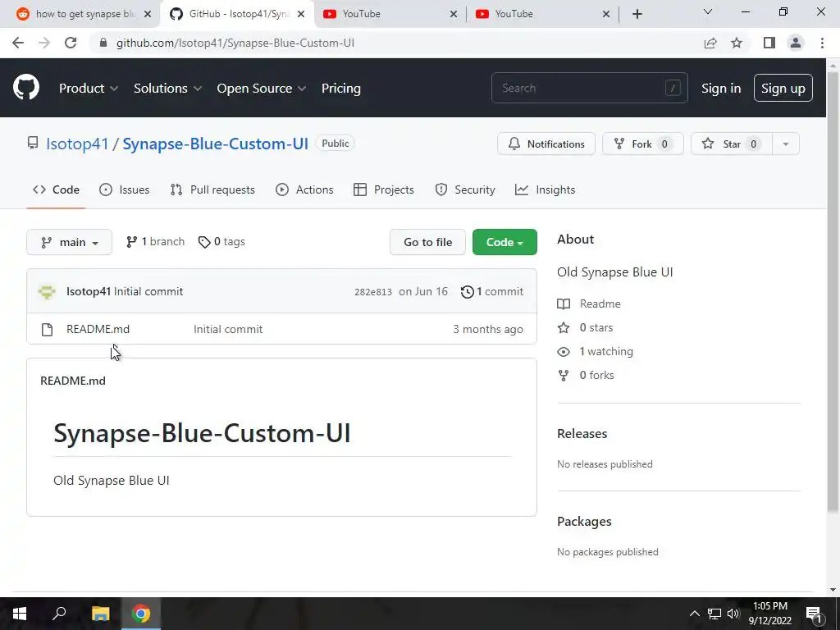Go back using browser back arrow
The image size is (840, 630).
tap(18, 43)
